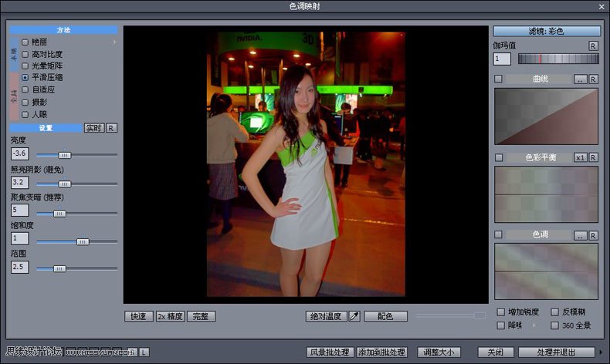Click the R reset button for 曲线
This screenshot has width=610, height=364.
(x=593, y=79)
